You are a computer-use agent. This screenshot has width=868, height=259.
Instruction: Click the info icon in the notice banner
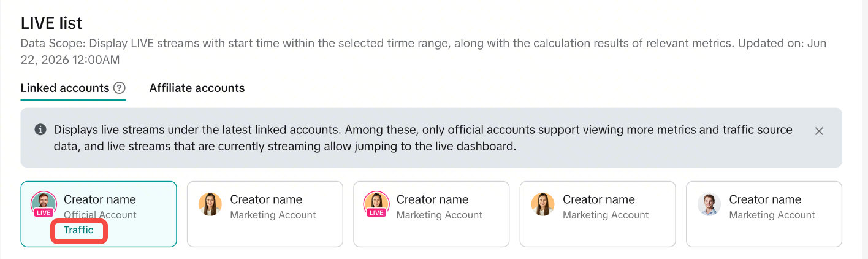click(x=40, y=129)
